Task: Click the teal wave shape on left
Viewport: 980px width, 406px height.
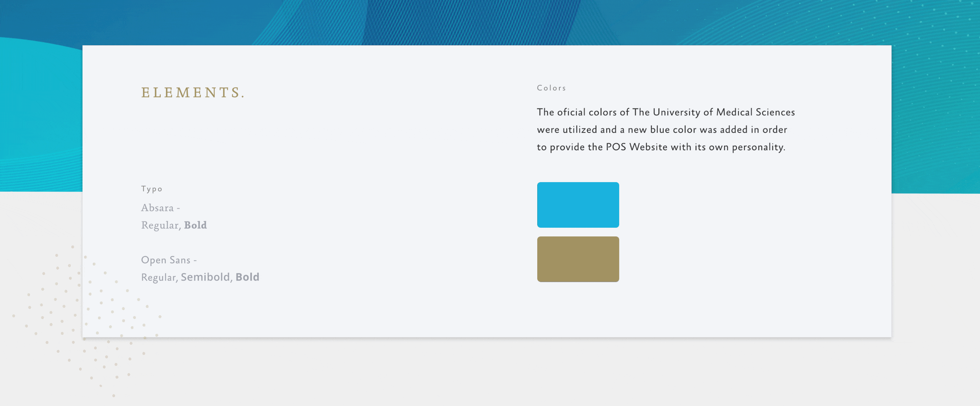Action: click(x=38, y=114)
